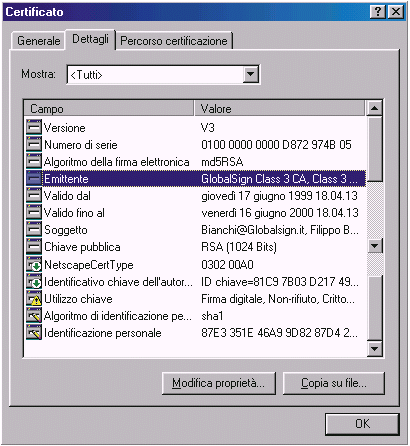The image size is (410, 446).
Task: Select Identificativo chiave dell'autor... extension icon
Action: 34,282
